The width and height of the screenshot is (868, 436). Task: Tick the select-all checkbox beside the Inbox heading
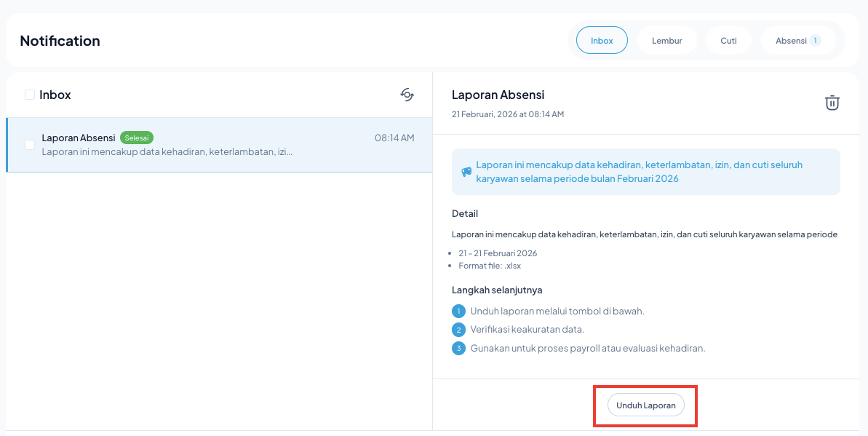click(30, 95)
